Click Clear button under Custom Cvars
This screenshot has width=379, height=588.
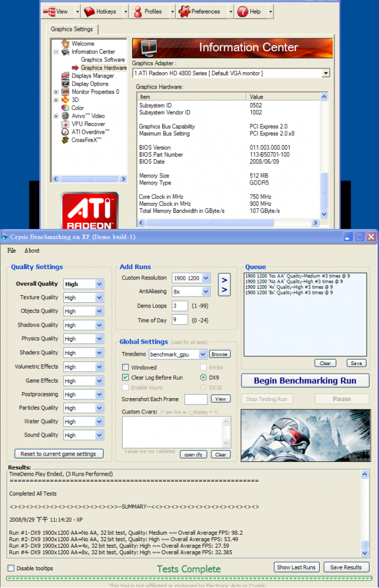tap(221, 454)
